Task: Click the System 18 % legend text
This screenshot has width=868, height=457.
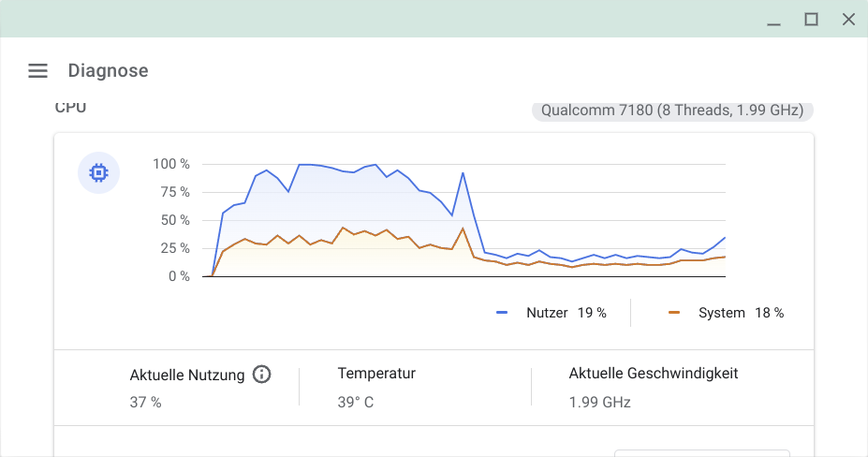Action: coord(741,313)
